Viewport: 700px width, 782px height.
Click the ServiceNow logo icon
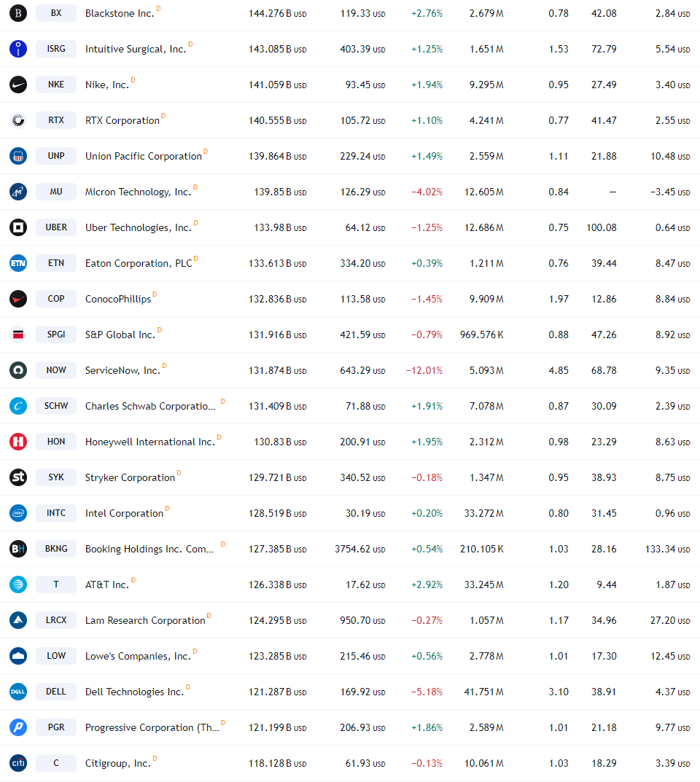(x=18, y=370)
